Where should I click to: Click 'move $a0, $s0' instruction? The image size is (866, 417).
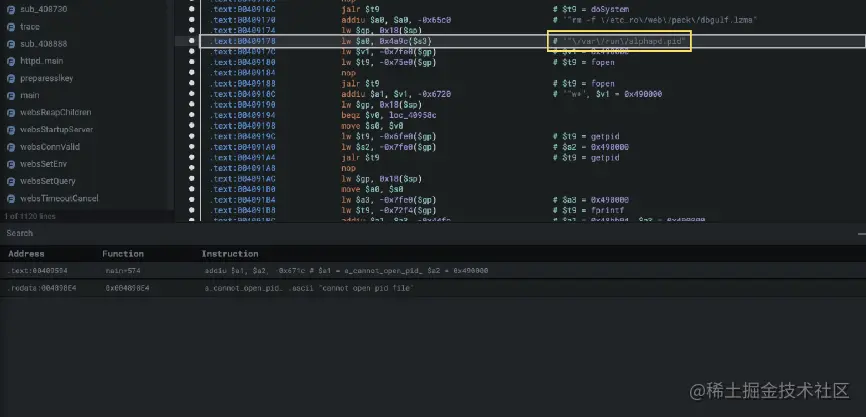pyautogui.click(x=372, y=189)
